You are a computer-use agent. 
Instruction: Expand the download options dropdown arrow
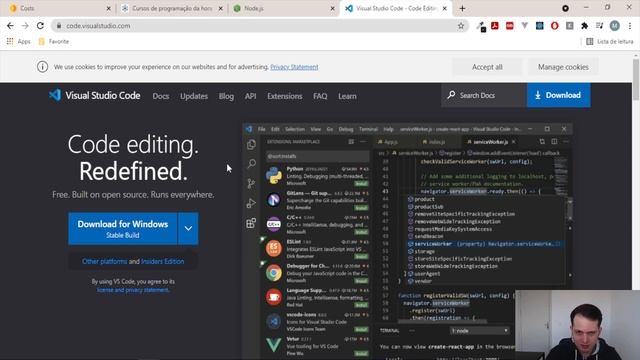pos(188,229)
